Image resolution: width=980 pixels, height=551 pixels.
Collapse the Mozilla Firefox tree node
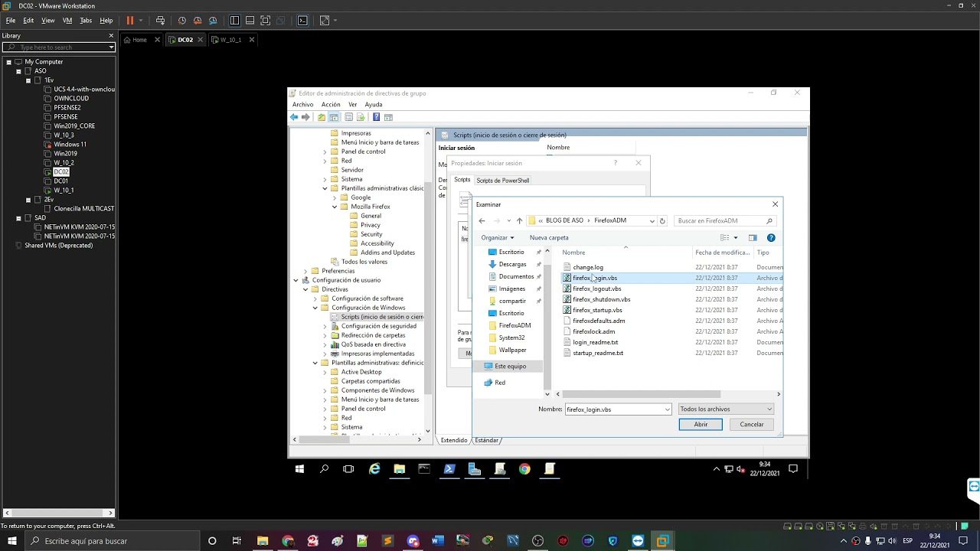click(335, 207)
